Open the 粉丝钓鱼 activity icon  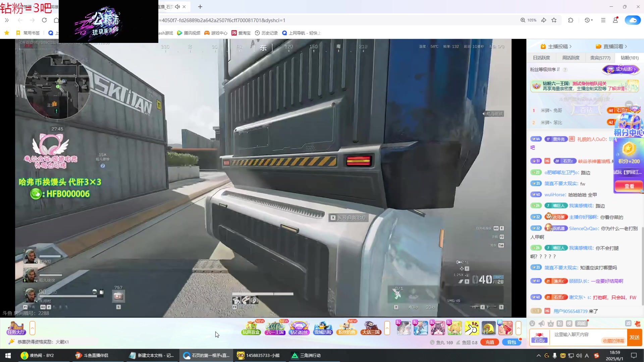(x=347, y=328)
